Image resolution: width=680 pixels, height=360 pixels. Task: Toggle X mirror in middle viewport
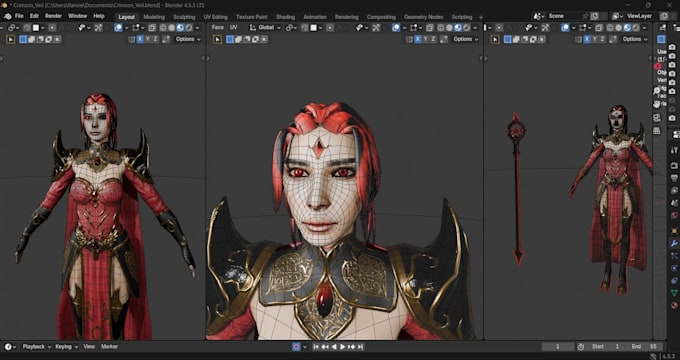coord(418,39)
